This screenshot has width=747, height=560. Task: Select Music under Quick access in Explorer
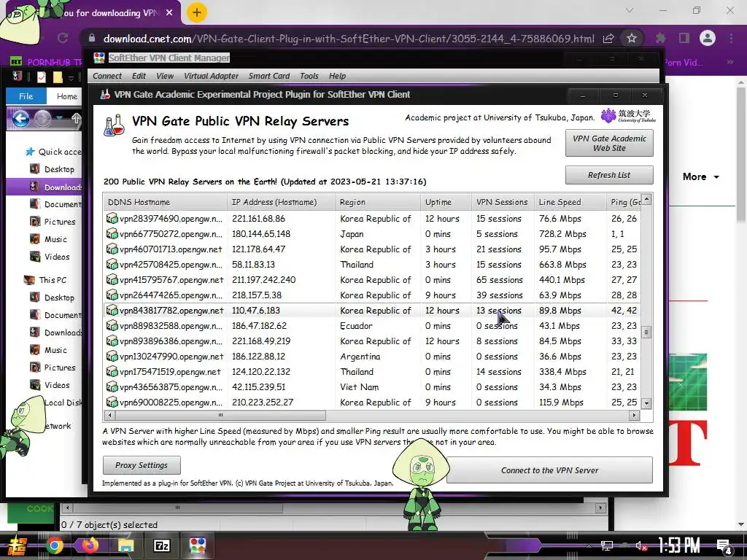[x=49, y=239]
